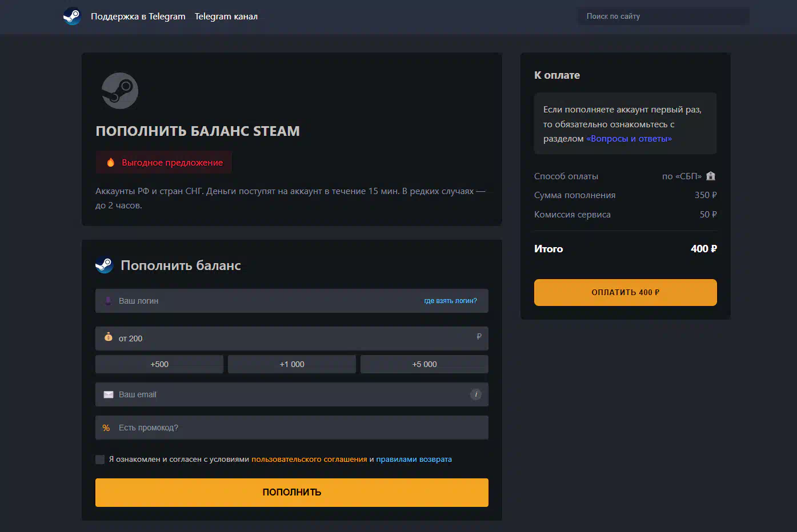Viewport: 797px width, 532px height.
Task: Open где взять логин? help link
Action: [x=450, y=301]
